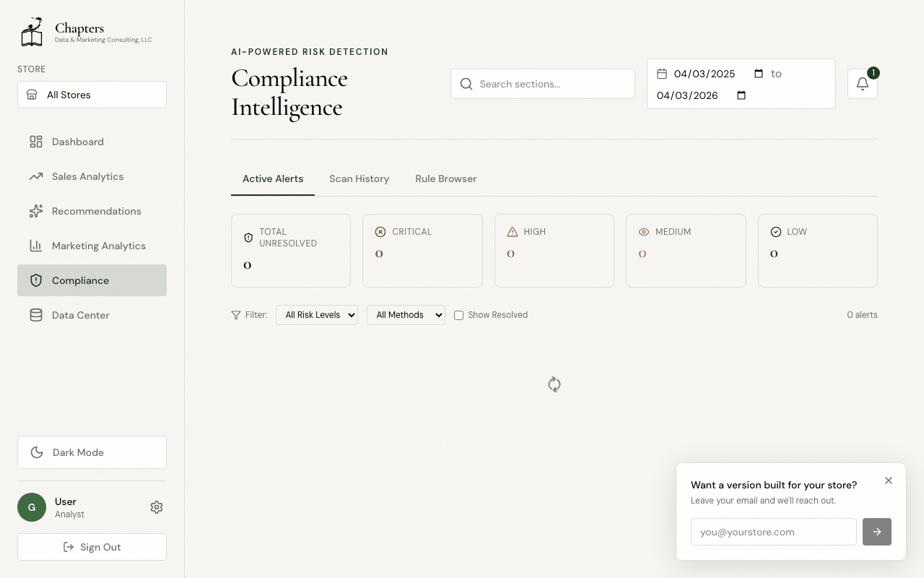Select the Sales Analytics sidebar icon
Image resolution: width=924 pixels, height=578 pixels.
pos(36,176)
